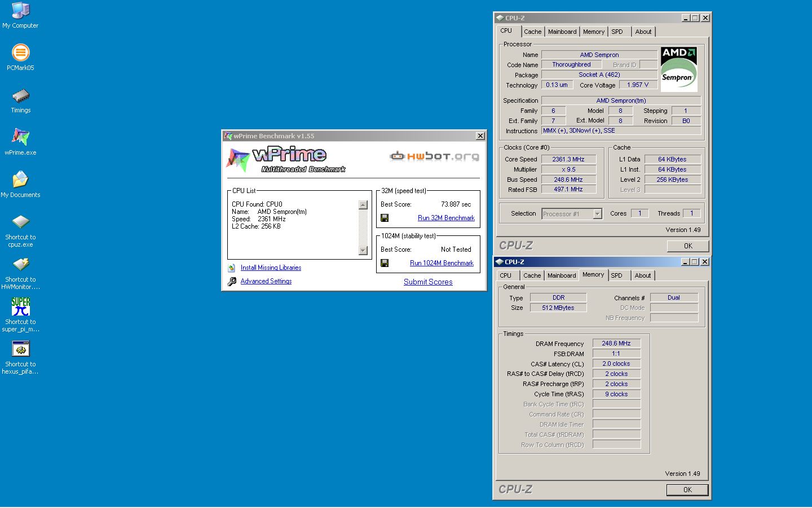Select the Shortcut to HWMonitor icon
Screen dimensions: 812x508
click(x=20, y=265)
